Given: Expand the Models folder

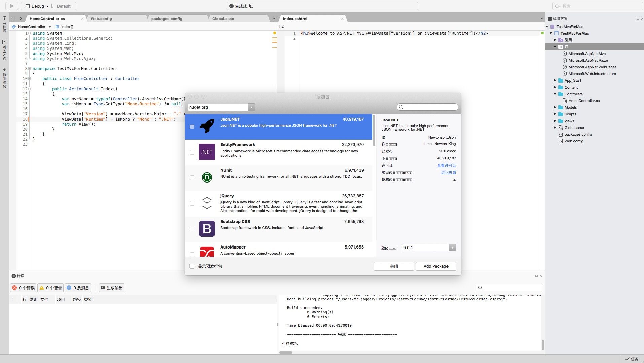Looking at the screenshot, I should click(x=555, y=107).
